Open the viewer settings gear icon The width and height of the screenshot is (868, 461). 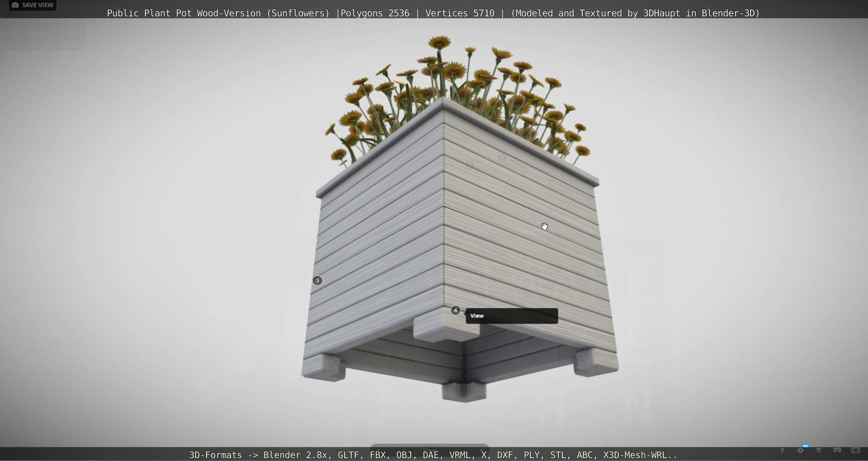click(x=801, y=450)
